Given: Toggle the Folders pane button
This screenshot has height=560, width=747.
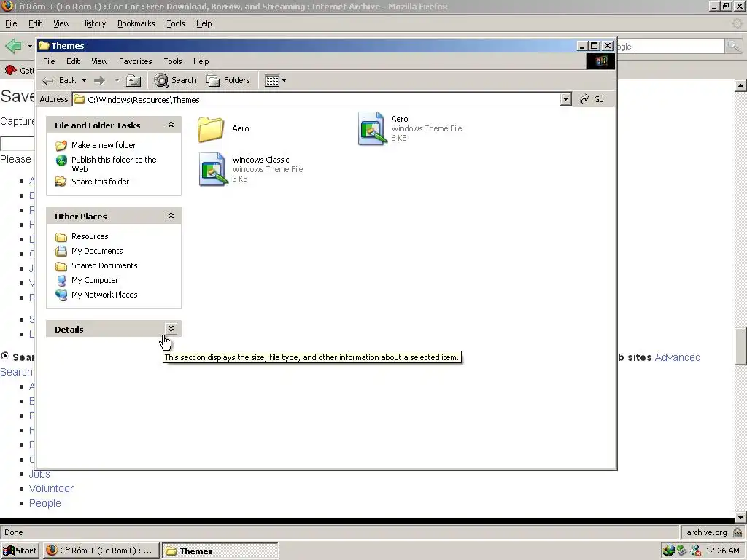Looking at the screenshot, I should (228, 80).
